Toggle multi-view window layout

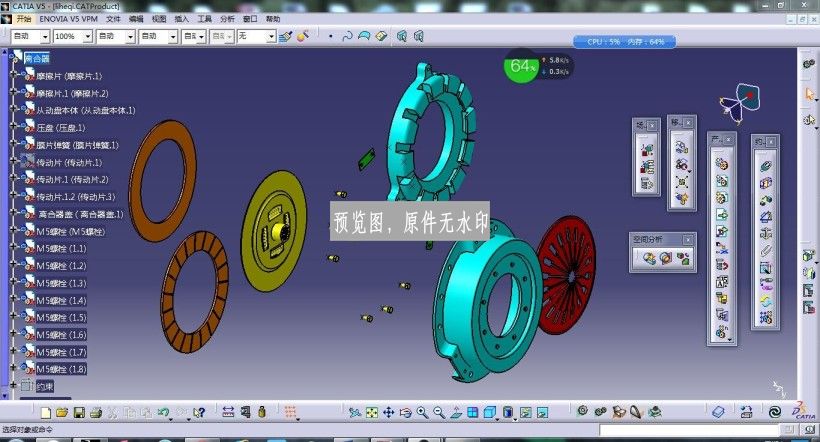click(x=472, y=413)
